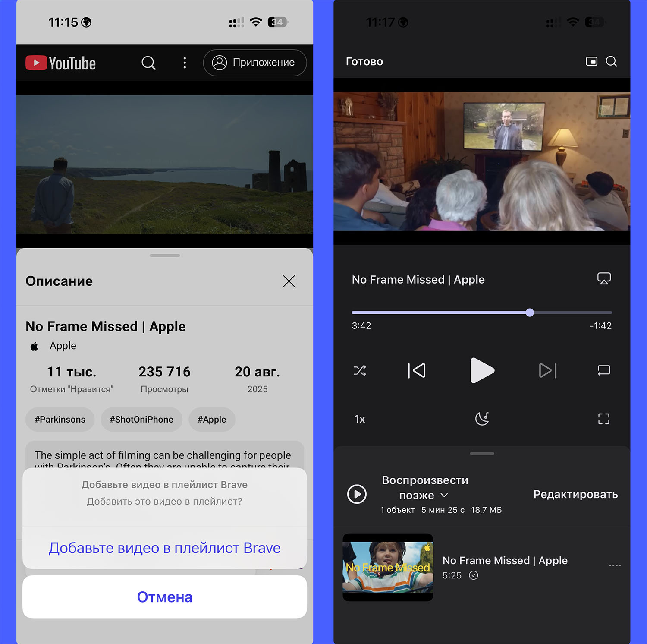Open search in the Brave playlist player
Image resolution: width=647 pixels, height=644 pixels.
click(x=611, y=61)
